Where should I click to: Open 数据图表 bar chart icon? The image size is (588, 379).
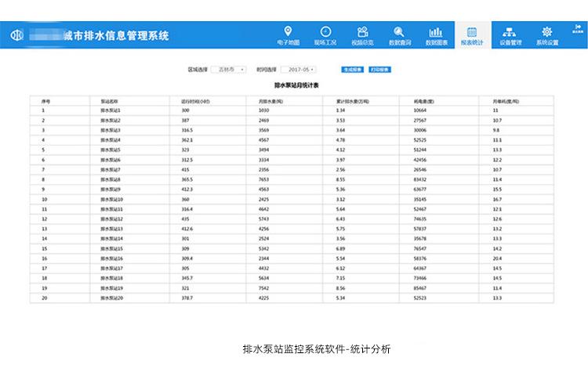pyautogui.click(x=436, y=32)
